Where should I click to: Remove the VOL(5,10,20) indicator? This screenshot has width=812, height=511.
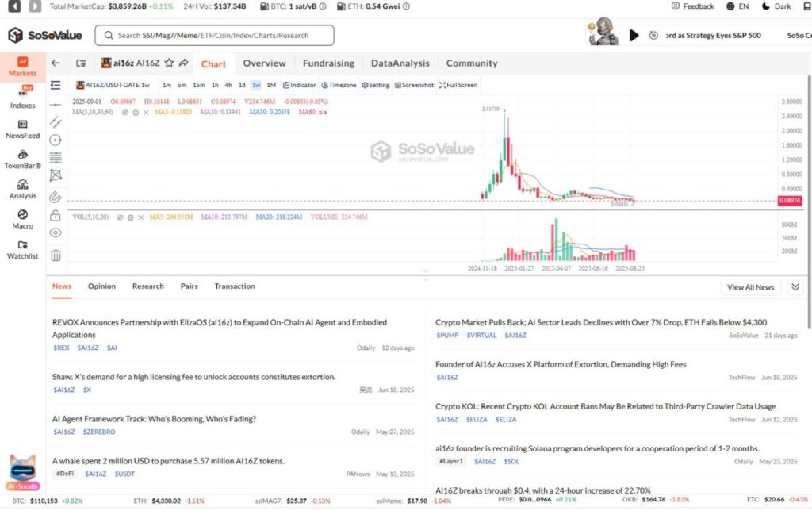(x=141, y=217)
